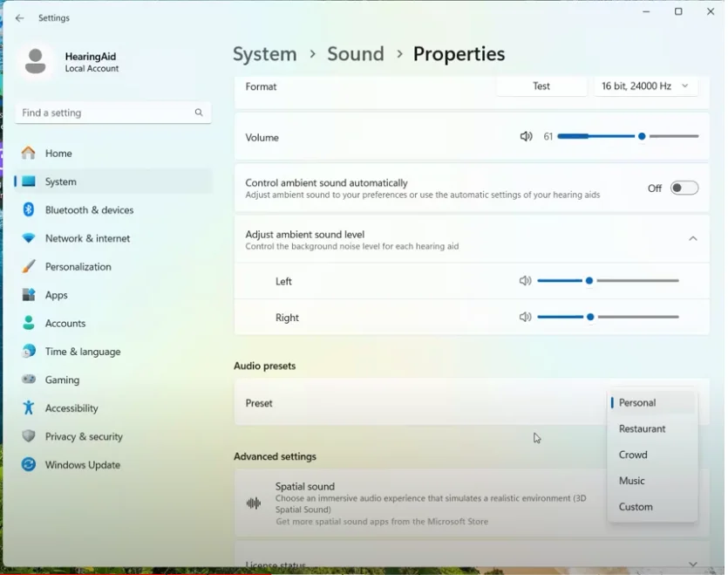Open Network & internet settings
728x575 pixels.
pyautogui.click(x=113, y=238)
